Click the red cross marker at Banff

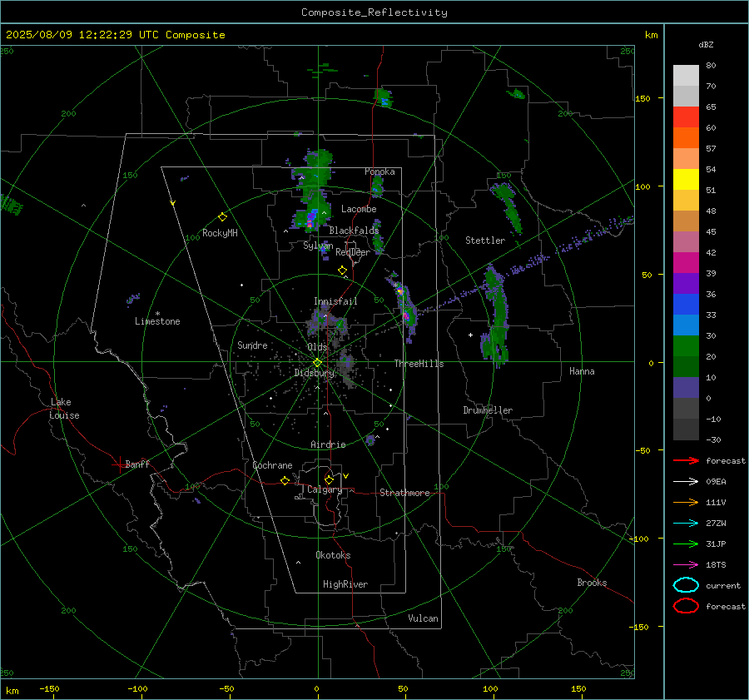point(119,464)
